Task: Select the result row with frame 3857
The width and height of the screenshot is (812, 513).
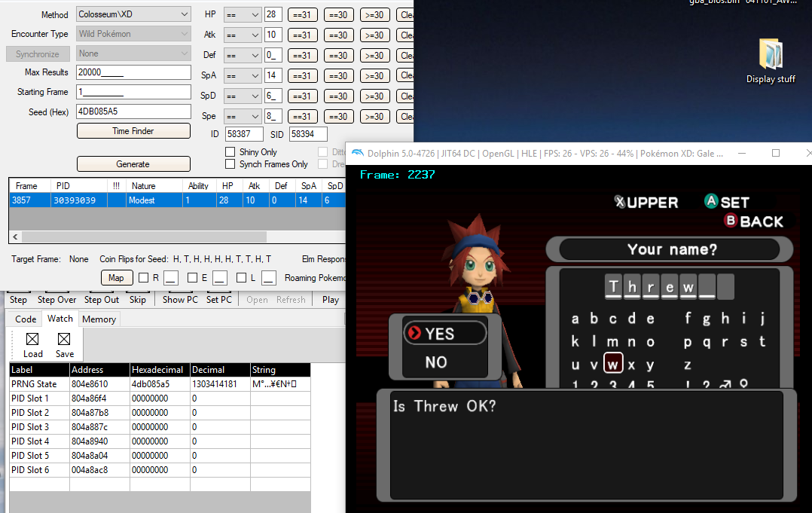Action: tap(178, 200)
